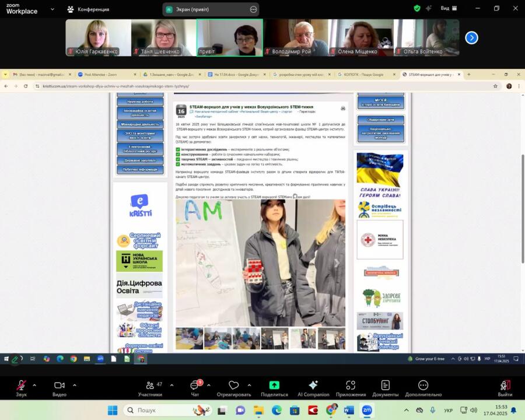This screenshot has height=420, width=525.
Task: Click green Поделиться share screen button
Action: [274, 388]
